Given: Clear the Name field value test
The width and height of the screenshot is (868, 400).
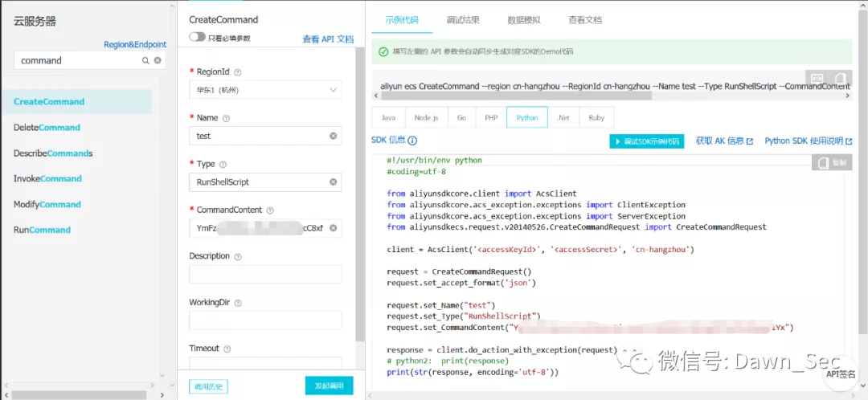Looking at the screenshot, I should [334, 136].
